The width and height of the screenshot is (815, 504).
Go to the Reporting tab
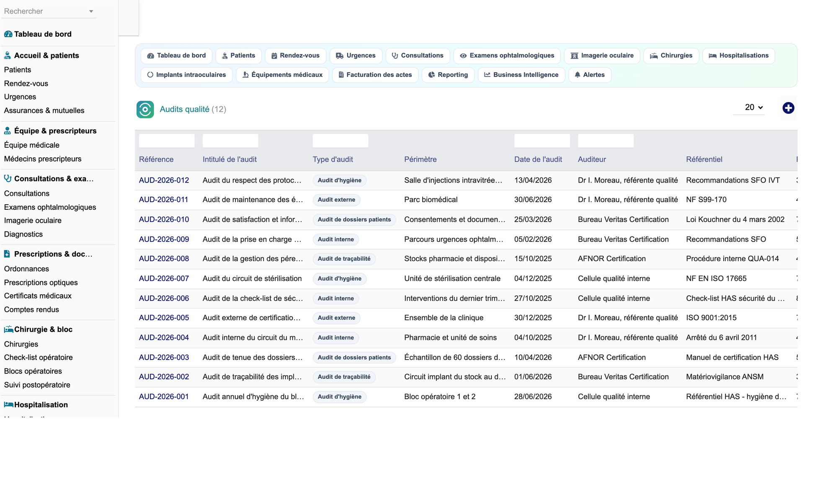448,75
